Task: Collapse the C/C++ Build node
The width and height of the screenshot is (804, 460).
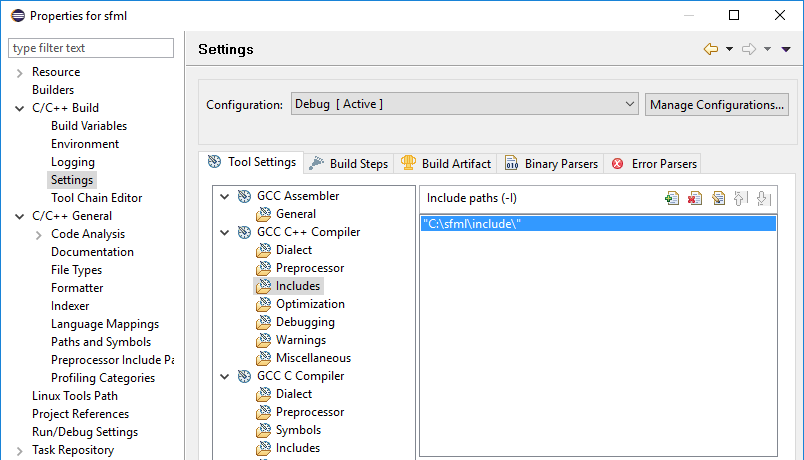Action: coord(19,108)
